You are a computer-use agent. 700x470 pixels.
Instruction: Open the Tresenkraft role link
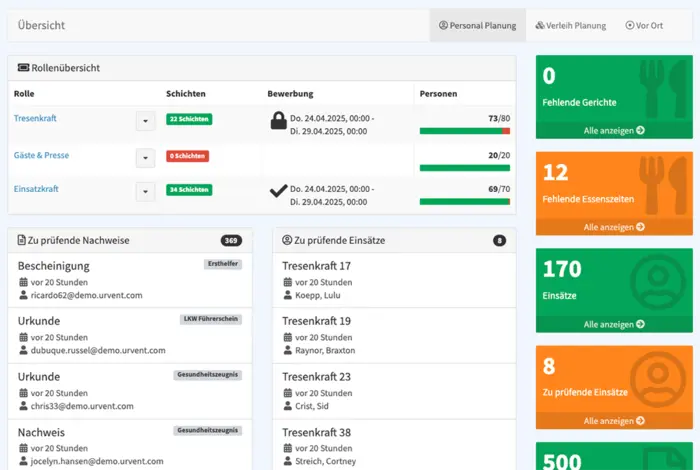(35, 118)
